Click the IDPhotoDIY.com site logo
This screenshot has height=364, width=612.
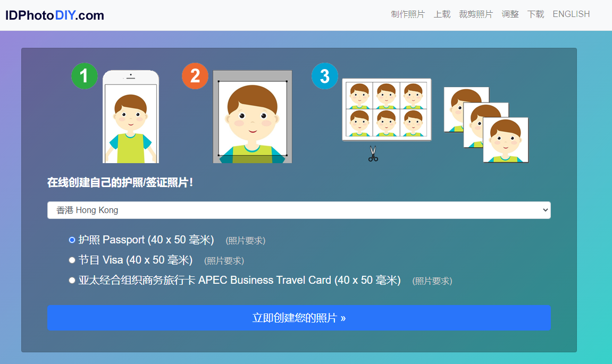(55, 15)
